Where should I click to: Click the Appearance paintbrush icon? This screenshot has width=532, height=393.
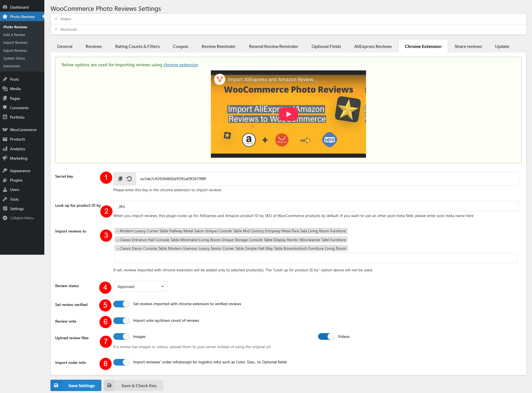point(5,171)
